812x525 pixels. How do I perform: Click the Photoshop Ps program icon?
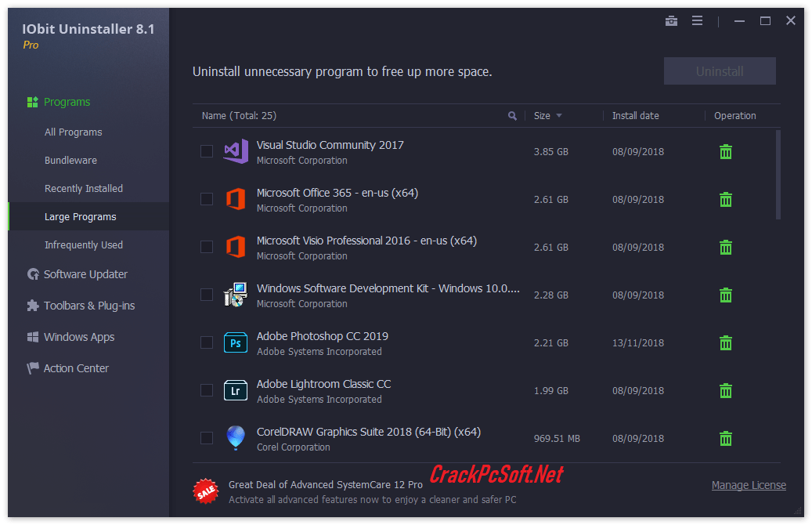236,342
